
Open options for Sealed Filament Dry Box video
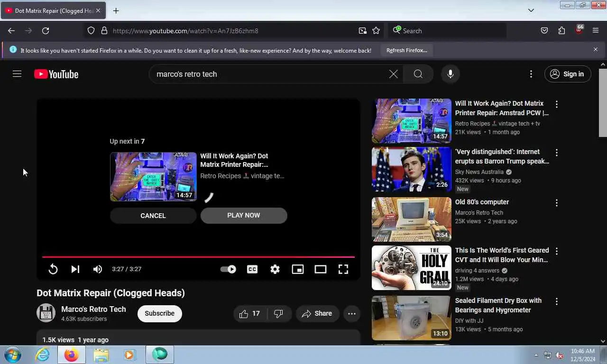point(557,301)
